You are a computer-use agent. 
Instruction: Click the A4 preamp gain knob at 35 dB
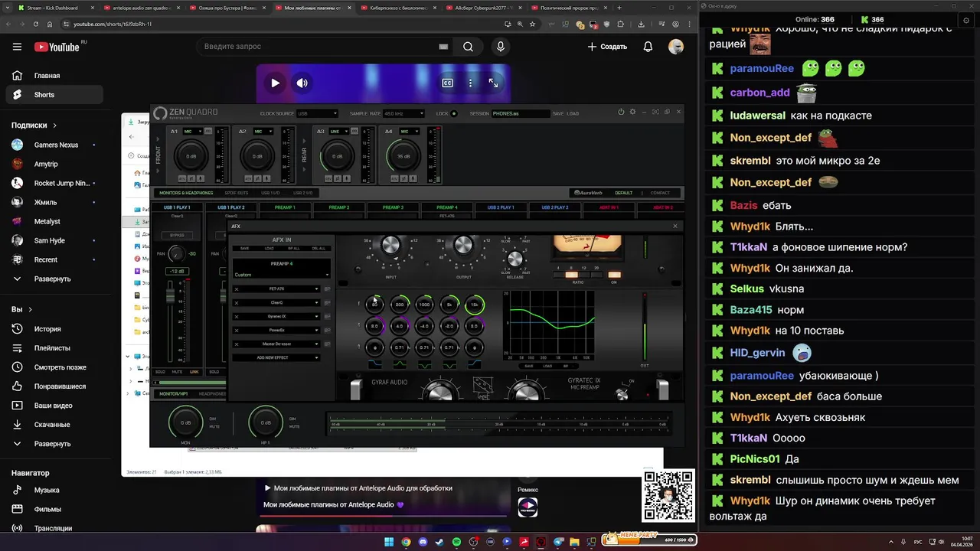[x=403, y=157]
